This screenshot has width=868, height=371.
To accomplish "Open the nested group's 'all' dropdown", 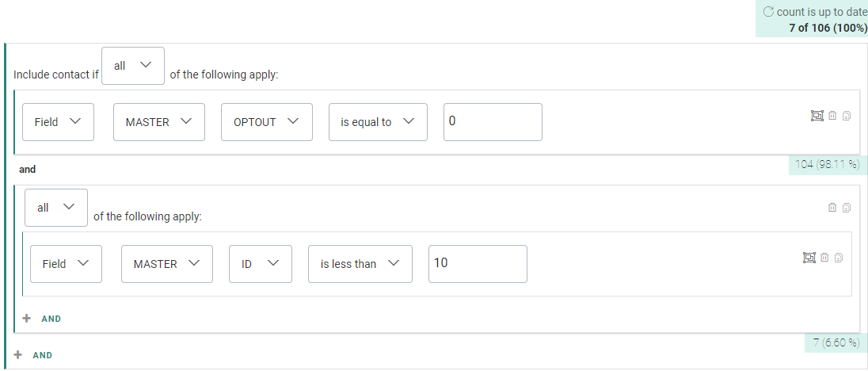I will [x=55, y=208].
